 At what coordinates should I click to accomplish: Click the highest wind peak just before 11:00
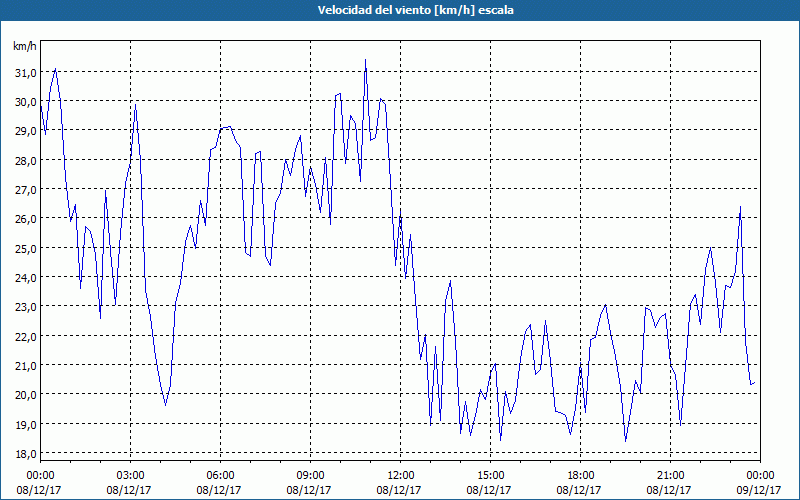(365, 60)
